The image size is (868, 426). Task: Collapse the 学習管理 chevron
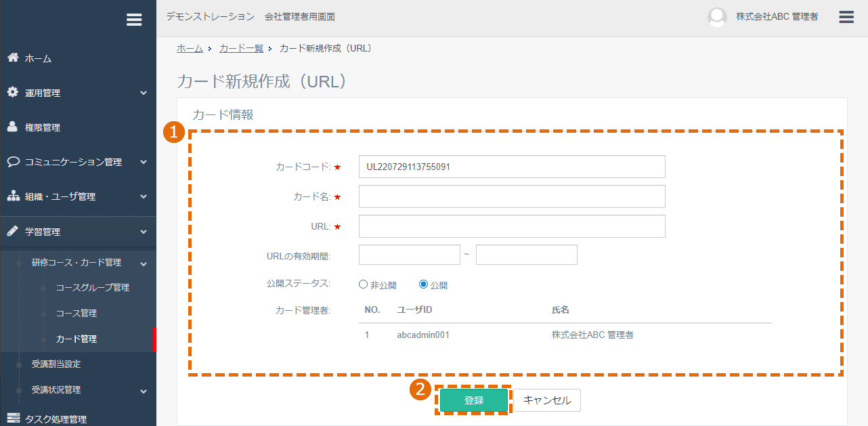click(144, 232)
